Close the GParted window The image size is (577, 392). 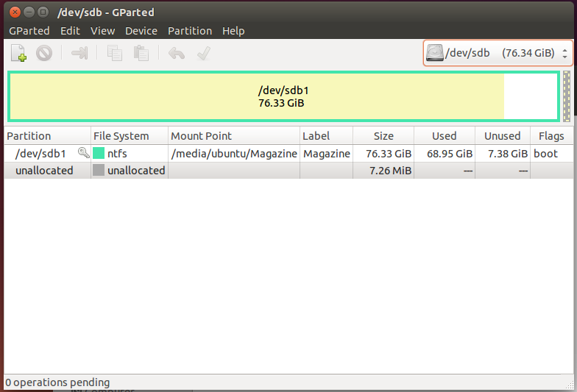click(x=15, y=12)
